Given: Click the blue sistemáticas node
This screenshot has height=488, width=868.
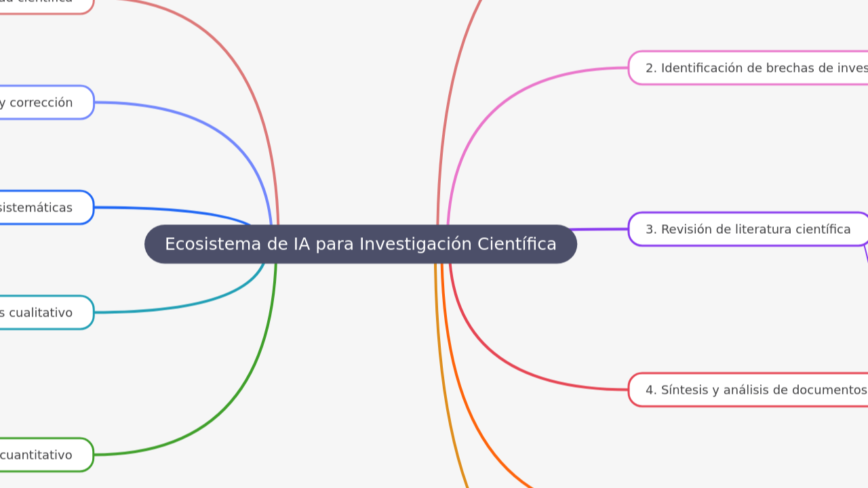Looking at the screenshot, I should [41, 207].
